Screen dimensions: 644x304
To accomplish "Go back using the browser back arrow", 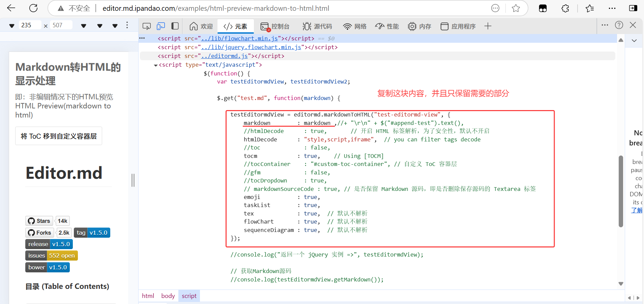I will pyautogui.click(x=11, y=8).
